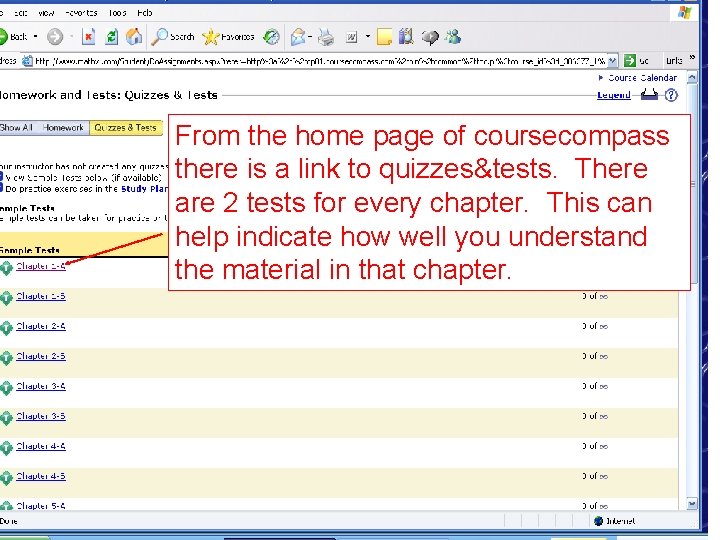Open the Search magnifier in the toolbar
The image size is (720, 540).
click(x=173, y=37)
